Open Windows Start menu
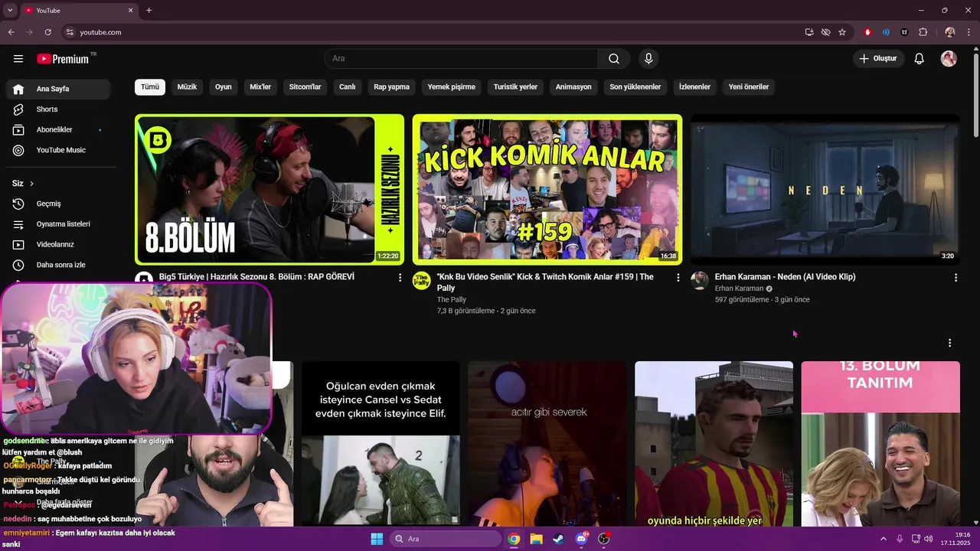Viewport: 980px width, 551px height. click(x=377, y=539)
